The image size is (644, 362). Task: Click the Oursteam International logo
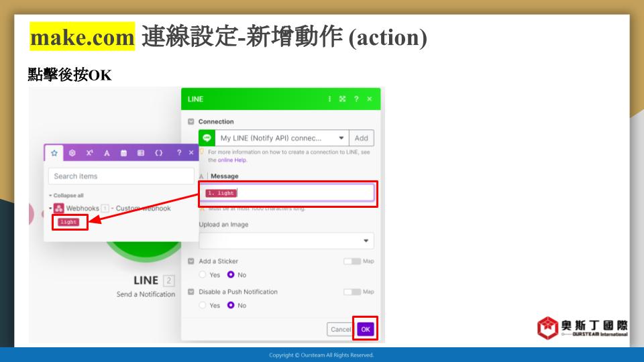click(582, 328)
